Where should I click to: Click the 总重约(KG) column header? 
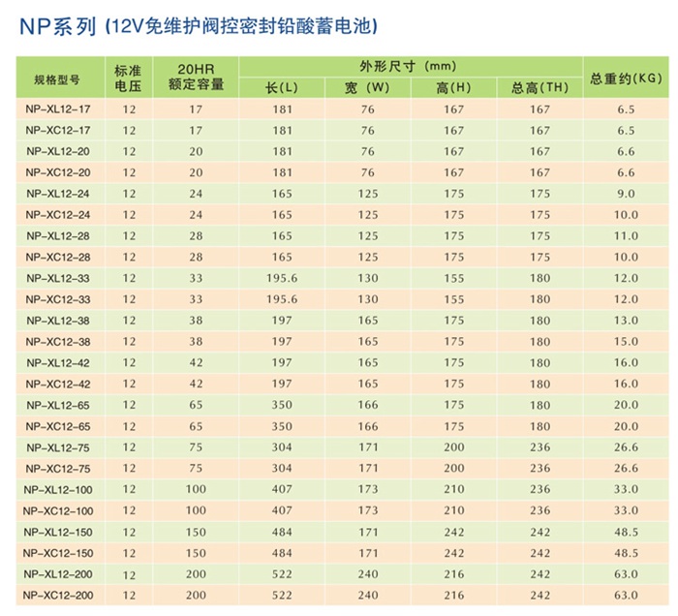[x=626, y=77]
